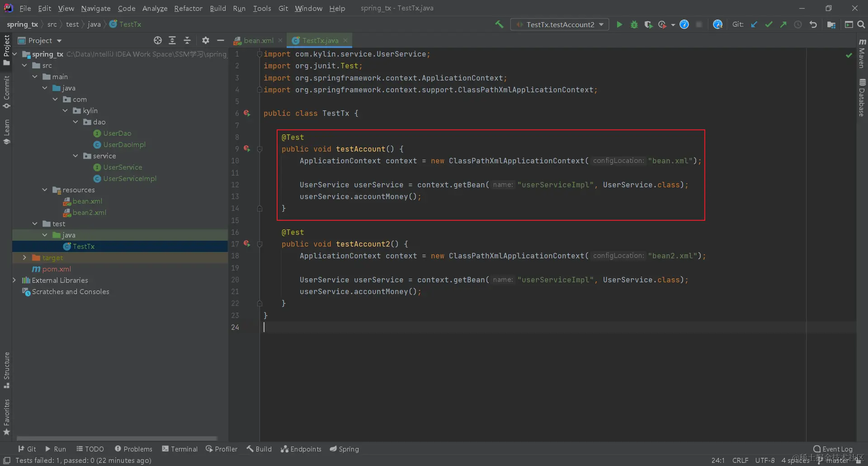Open the Event Log panel
The height and width of the screenshot is (466, 868).
click(x=833, y=449)
